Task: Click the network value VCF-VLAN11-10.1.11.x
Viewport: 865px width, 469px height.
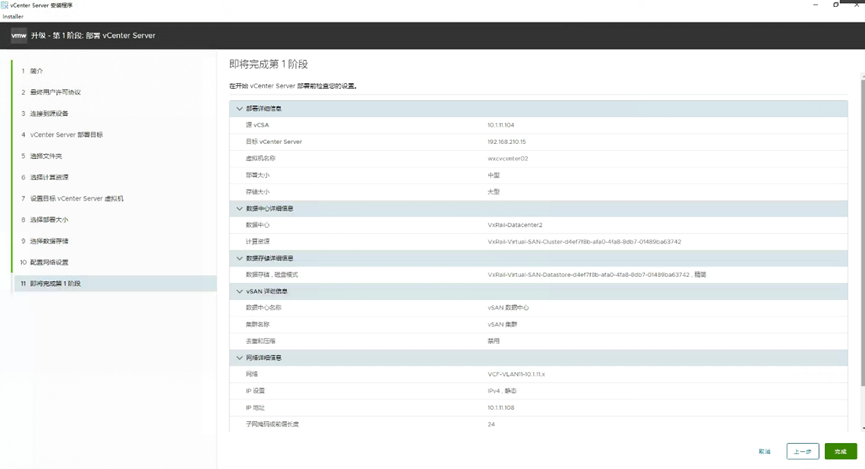Action: tap(516, 374)
